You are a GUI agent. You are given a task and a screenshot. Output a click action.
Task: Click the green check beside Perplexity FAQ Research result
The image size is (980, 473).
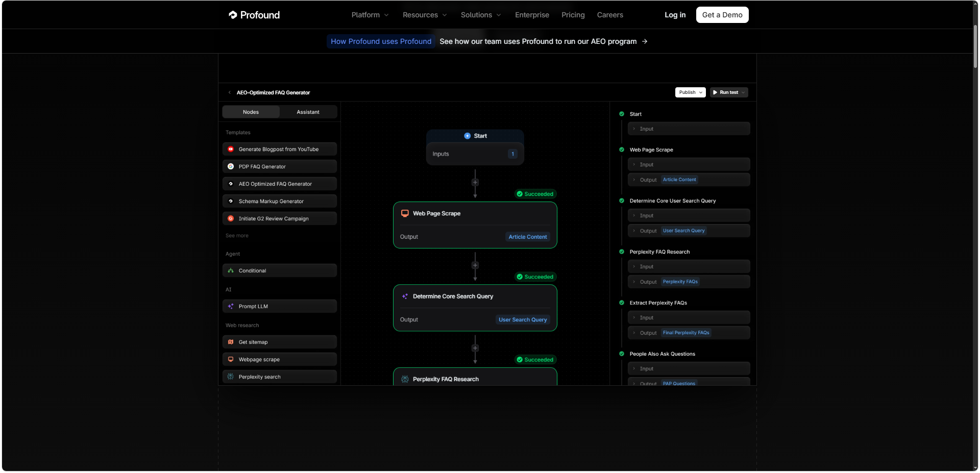point(622,252)
